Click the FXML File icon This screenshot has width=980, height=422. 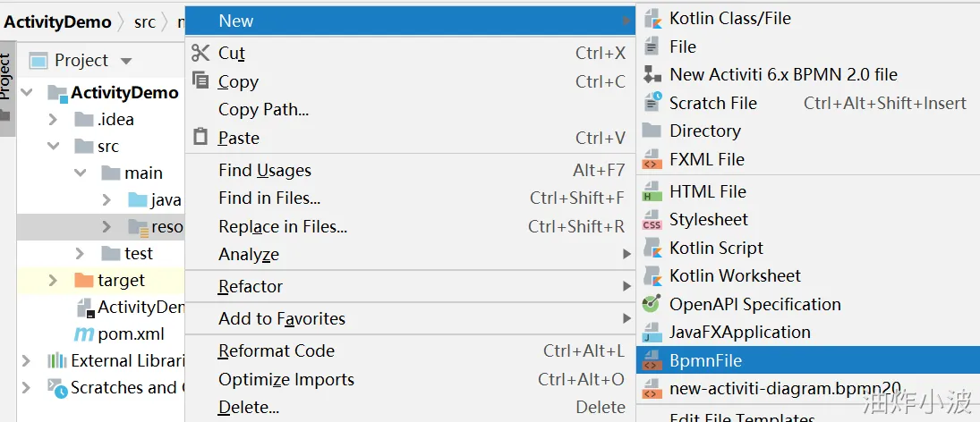tap(652, 159)
